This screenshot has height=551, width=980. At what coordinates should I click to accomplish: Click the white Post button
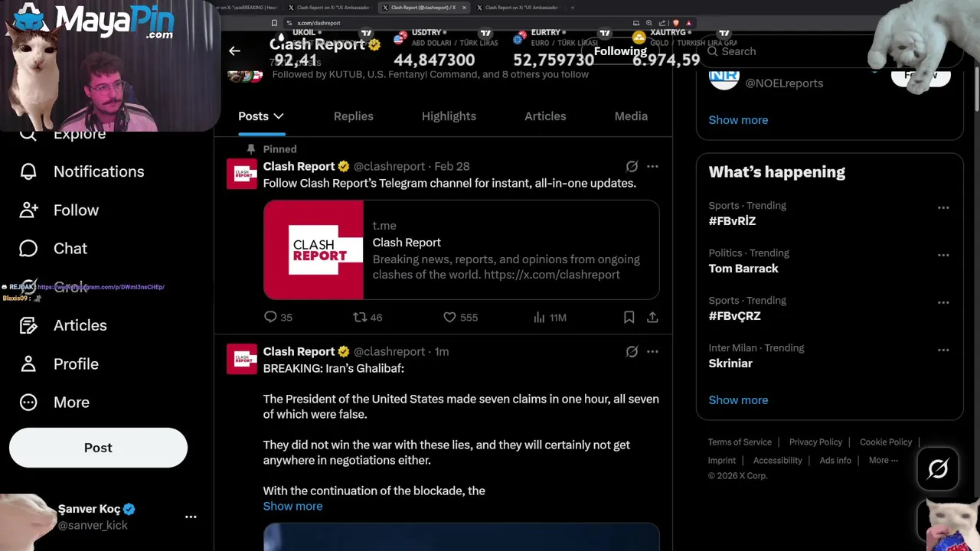pos(98,448)
